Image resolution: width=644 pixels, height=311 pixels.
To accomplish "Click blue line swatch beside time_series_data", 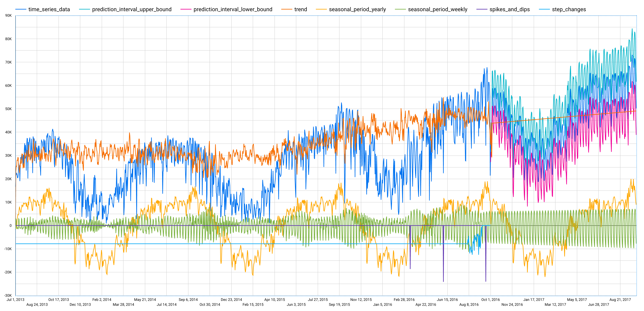I will [21, 10].
